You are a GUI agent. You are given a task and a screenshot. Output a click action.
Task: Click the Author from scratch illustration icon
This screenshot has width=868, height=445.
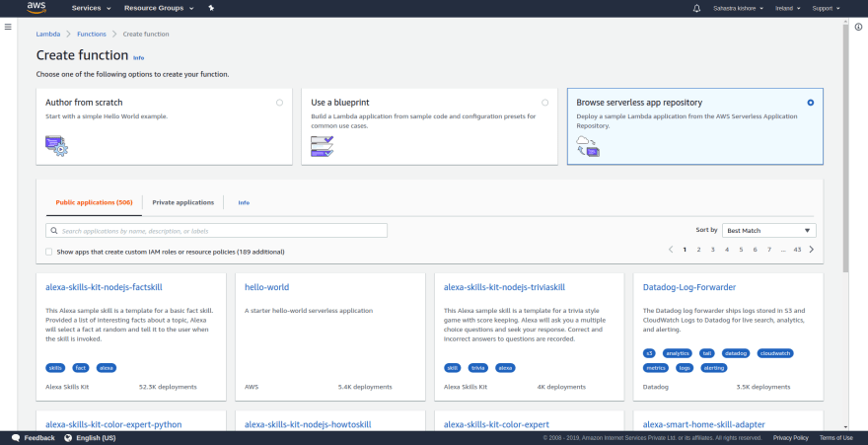(x=56, y=146)
